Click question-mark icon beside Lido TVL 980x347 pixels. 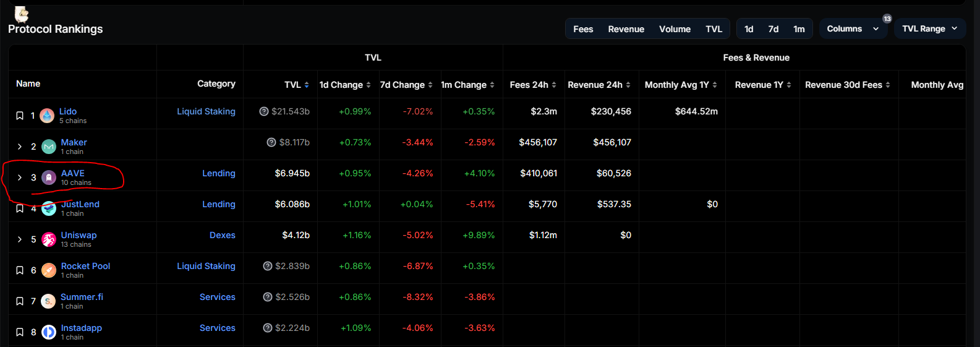(264, 111)
